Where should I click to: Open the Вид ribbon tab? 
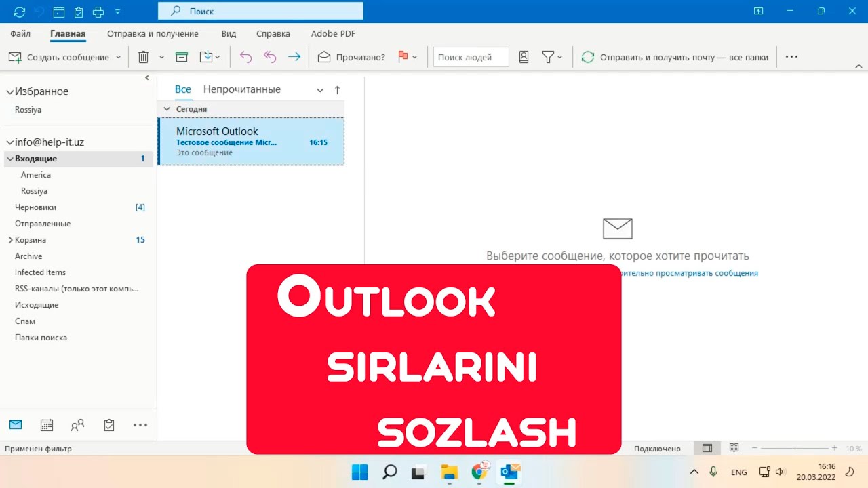[x=229, y=33]
